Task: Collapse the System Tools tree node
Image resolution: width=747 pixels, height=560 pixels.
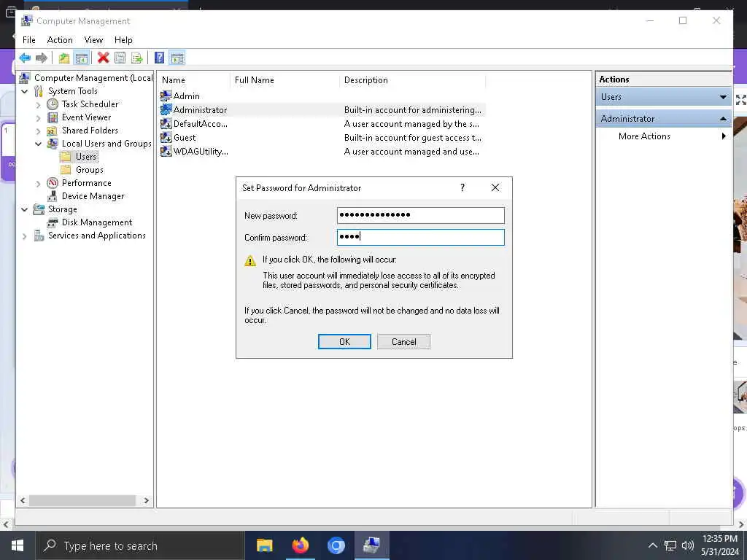Action: tap(24, 91)
